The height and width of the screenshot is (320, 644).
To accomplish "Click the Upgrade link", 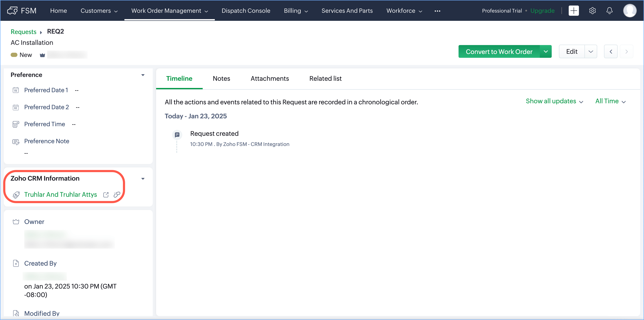I will (542, 10).
